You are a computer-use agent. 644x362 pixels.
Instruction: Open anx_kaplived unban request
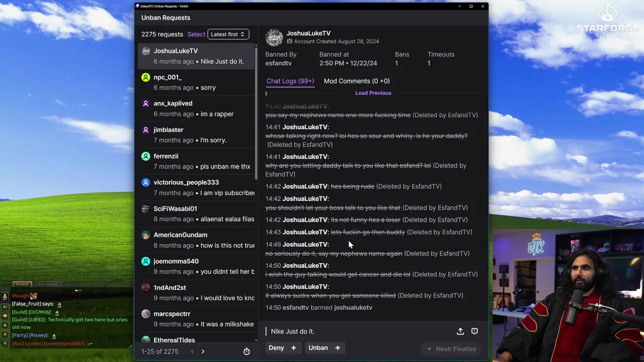coord(196,109)
